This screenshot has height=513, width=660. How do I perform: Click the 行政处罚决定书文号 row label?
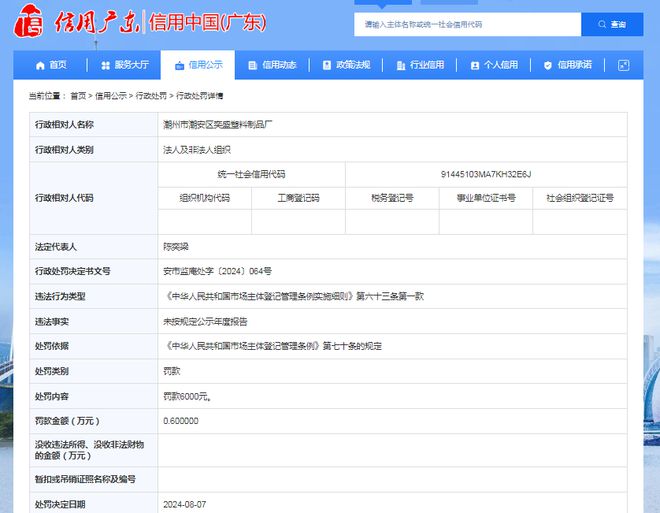pos(73,271)
